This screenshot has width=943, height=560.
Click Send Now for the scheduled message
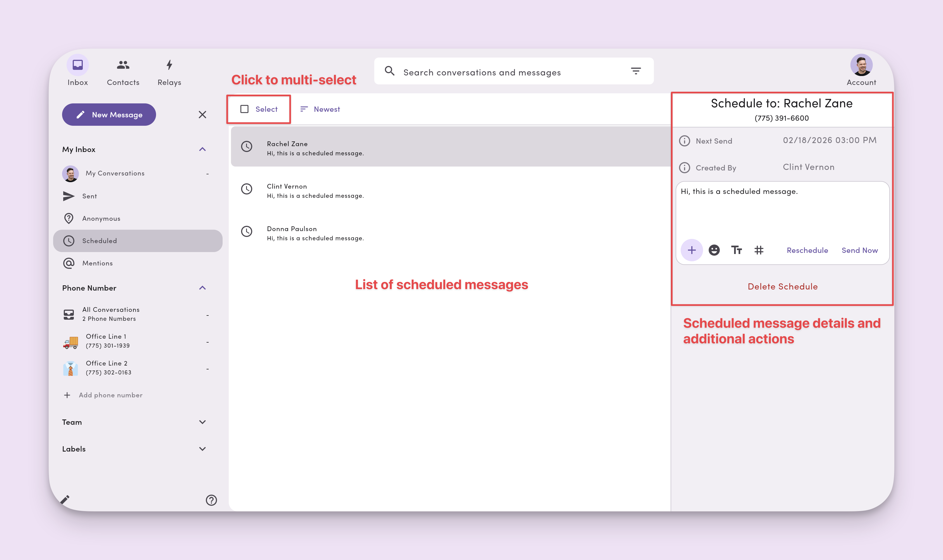pos(860,250)
